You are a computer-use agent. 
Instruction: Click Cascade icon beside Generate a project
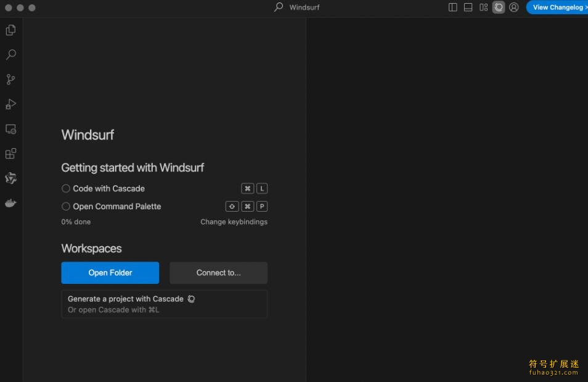click(x=191, y=299)
